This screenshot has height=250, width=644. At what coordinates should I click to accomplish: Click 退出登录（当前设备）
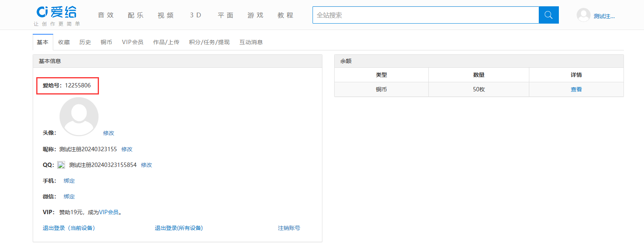pos(69,228)
